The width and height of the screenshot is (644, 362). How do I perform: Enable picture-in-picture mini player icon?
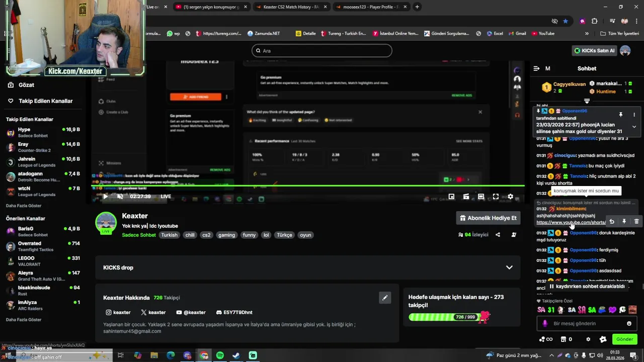pyautogui.click(x=451, y=197)
